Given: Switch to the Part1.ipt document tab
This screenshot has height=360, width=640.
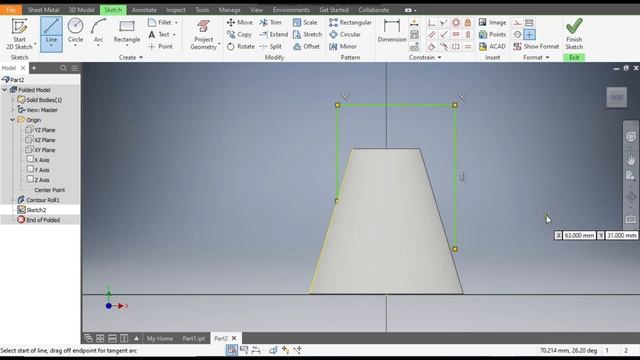Looking at the screenshot, I should pos(193,338).
